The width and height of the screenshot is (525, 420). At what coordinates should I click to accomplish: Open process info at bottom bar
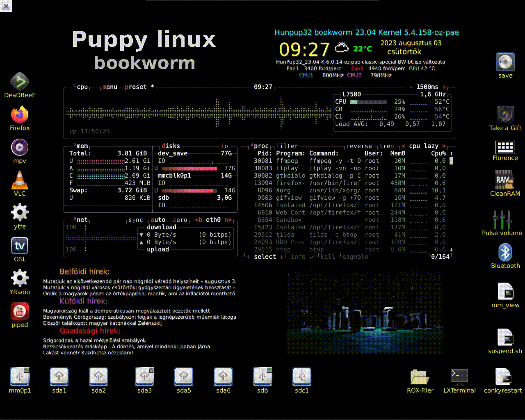click(x=298, y=257)
